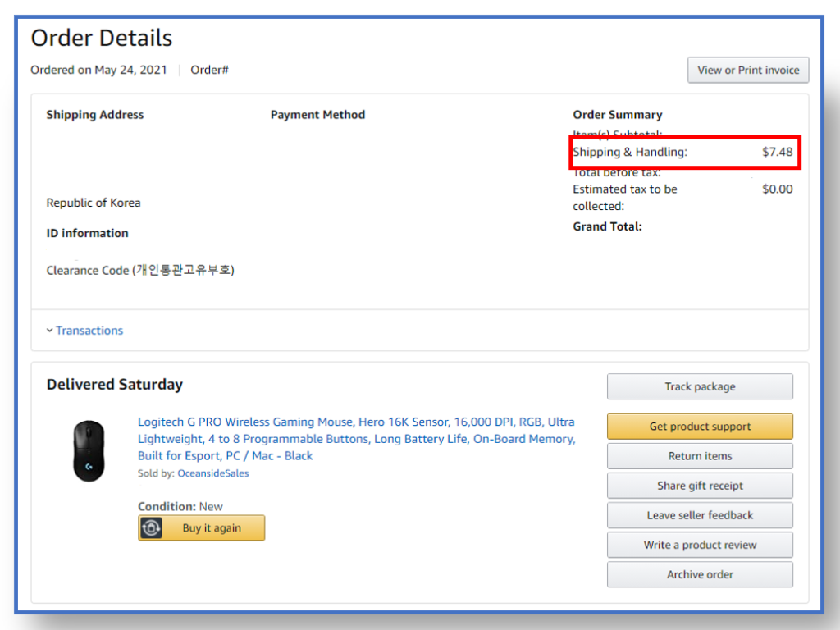Click Delivered Saturday heading
840x630 pixels.
(115, 385)
